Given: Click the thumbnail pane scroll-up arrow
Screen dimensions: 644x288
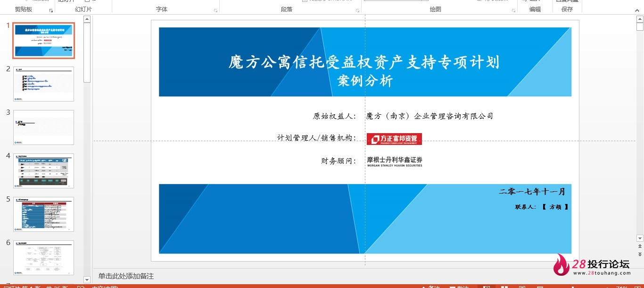Looking at the screenshot, I should tap(87, 19).
